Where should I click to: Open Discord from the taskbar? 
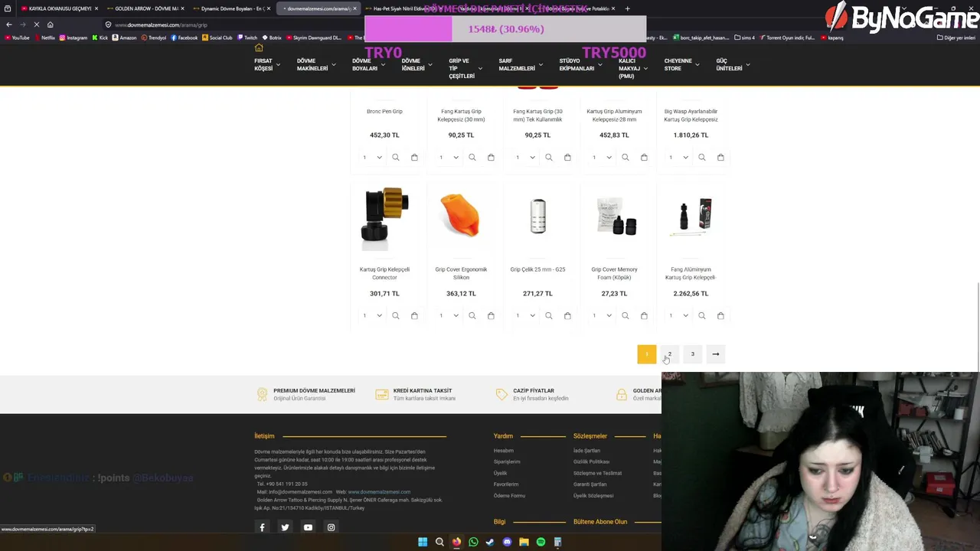[x=507, y=542]
